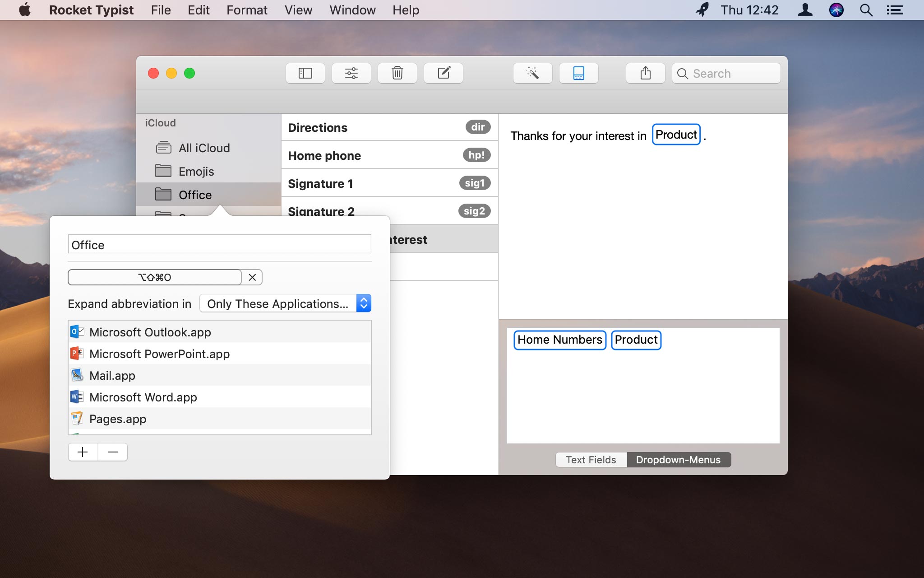The image size is (924, 578).
Task: Click the export/share icon in toolbar
Action: point(645,73)
